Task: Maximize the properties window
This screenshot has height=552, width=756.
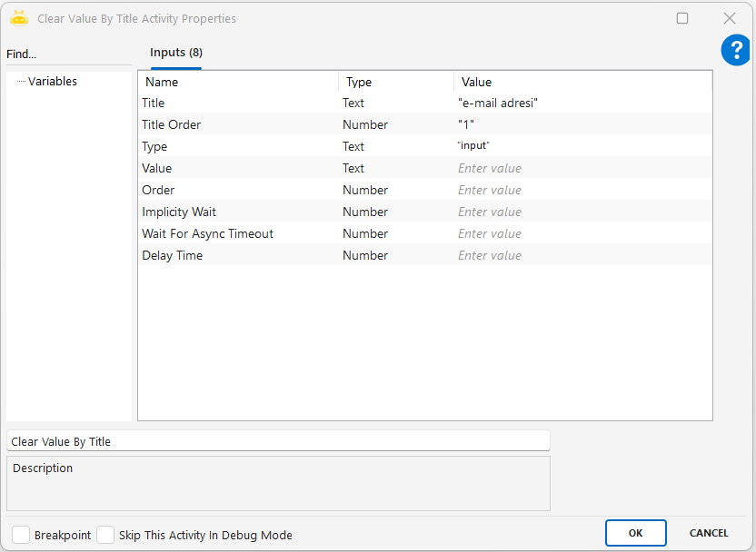Action: 682,18
